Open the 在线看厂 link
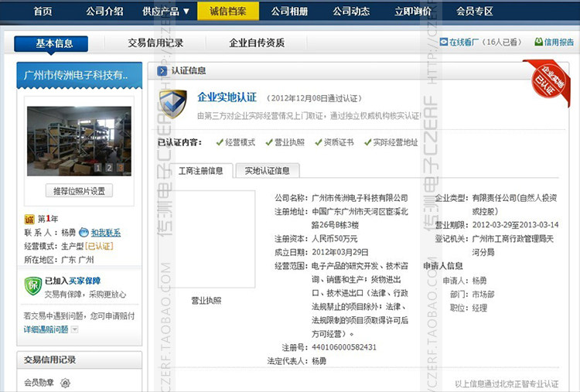Screen dimensions: 580x392 462,43
